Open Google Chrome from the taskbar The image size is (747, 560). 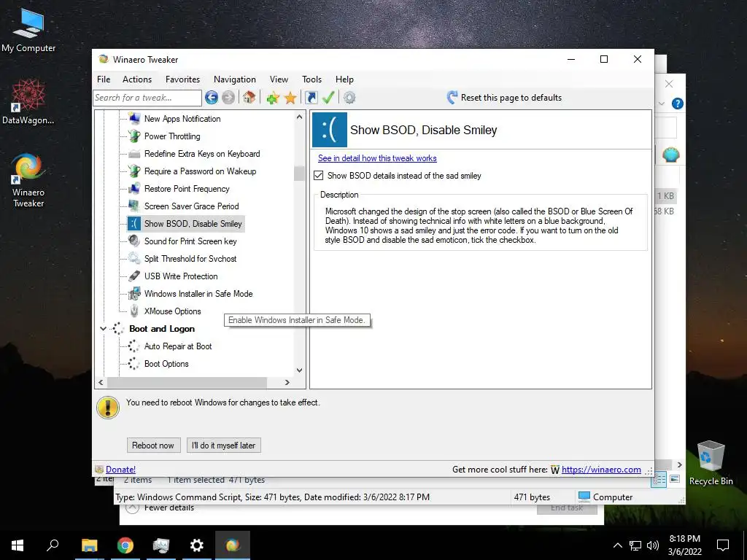click(125, 545)
